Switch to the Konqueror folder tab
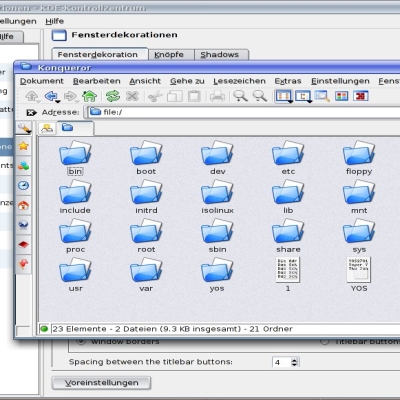This screenshot has width=400, height=400. point(75,128)
